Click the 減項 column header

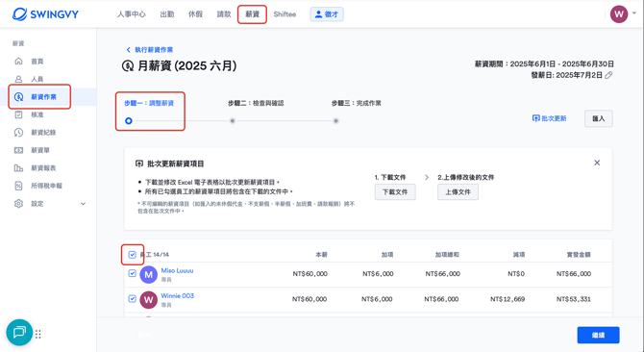519,255
